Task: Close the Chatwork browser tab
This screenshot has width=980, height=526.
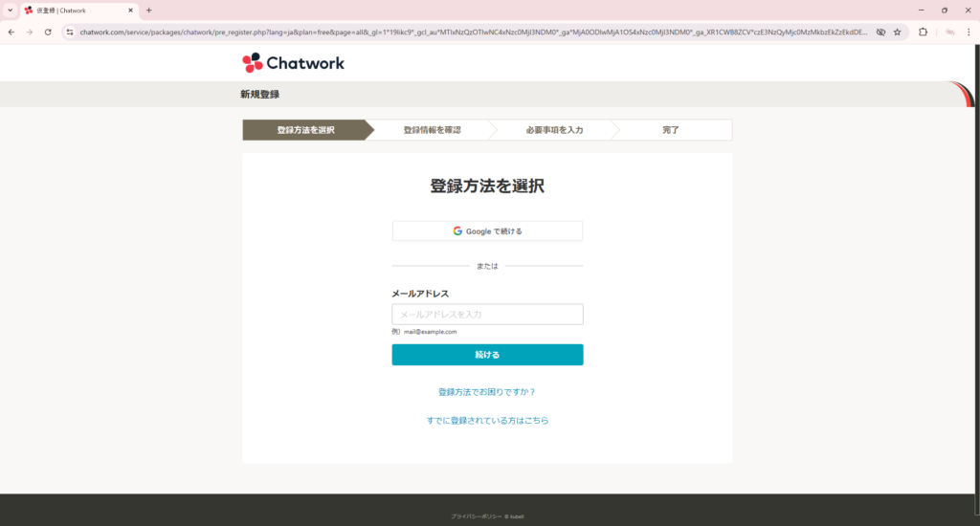Action: tap(131, 11)
